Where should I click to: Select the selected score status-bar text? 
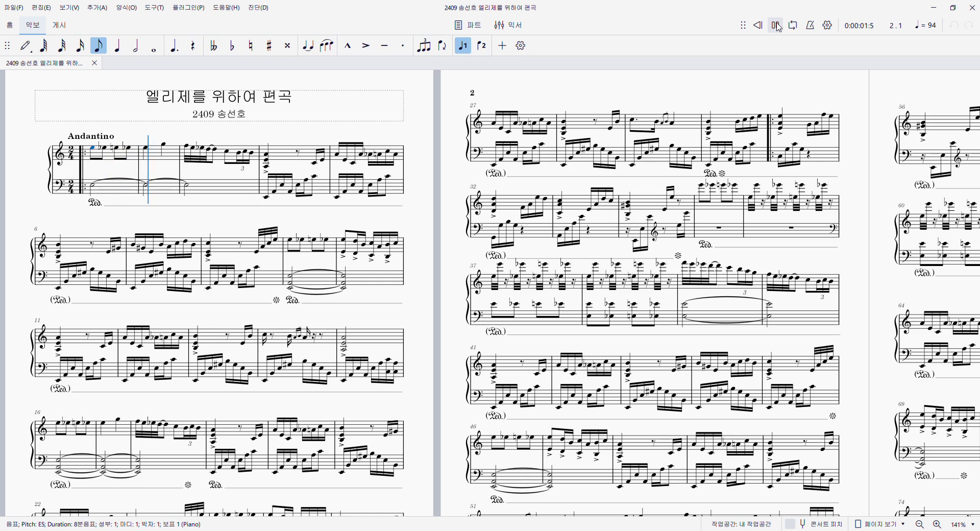click(103, 524)
